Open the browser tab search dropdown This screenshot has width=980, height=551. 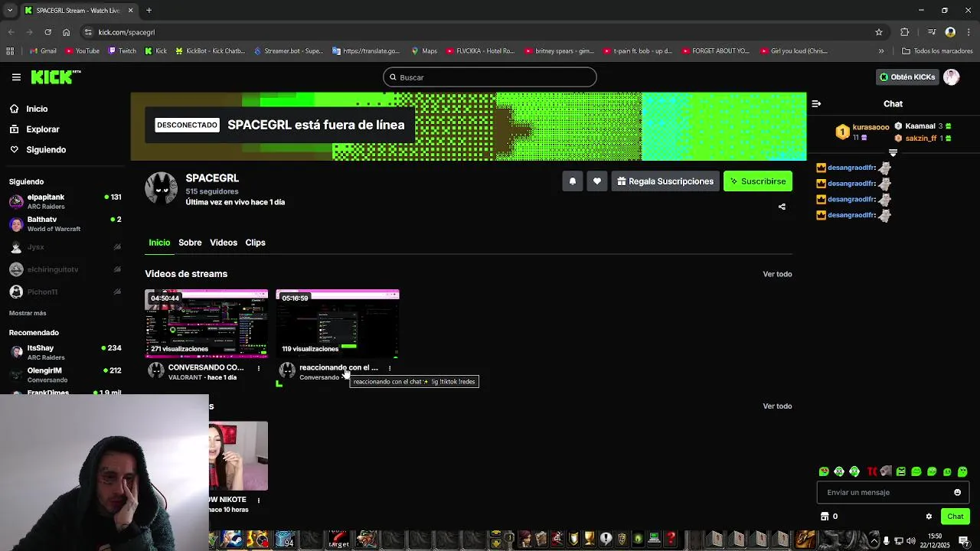[10, 11]
